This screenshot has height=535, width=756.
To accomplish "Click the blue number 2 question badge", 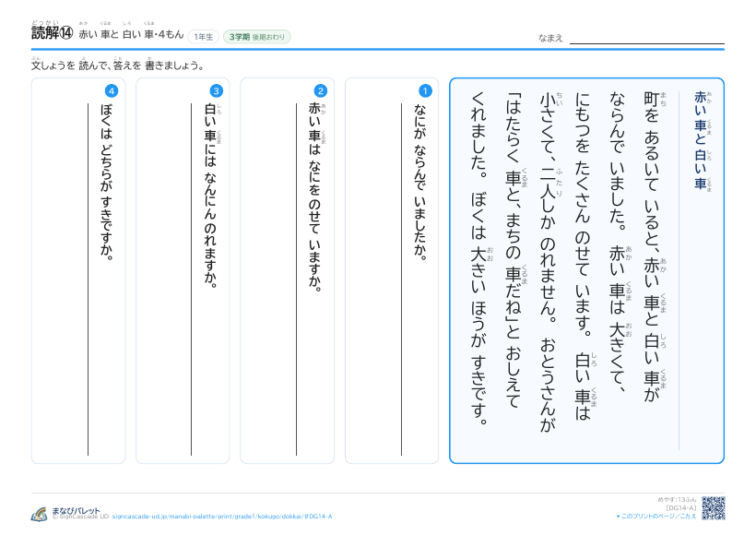I will click(x=320, y=90).
